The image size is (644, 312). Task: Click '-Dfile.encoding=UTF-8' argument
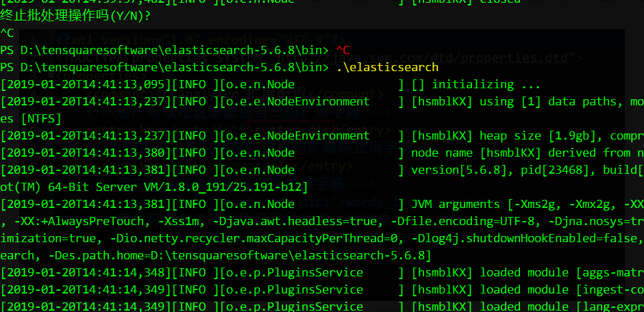pos(462,222)
